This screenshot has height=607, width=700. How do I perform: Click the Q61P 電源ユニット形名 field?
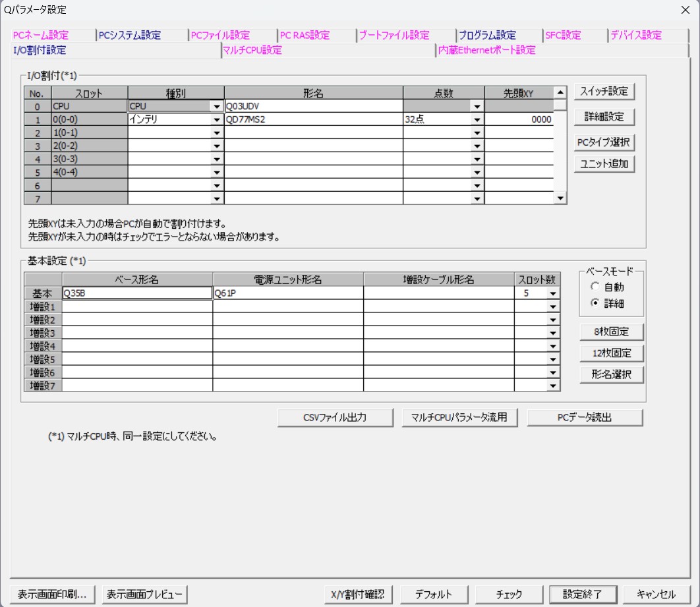(288, 293)
